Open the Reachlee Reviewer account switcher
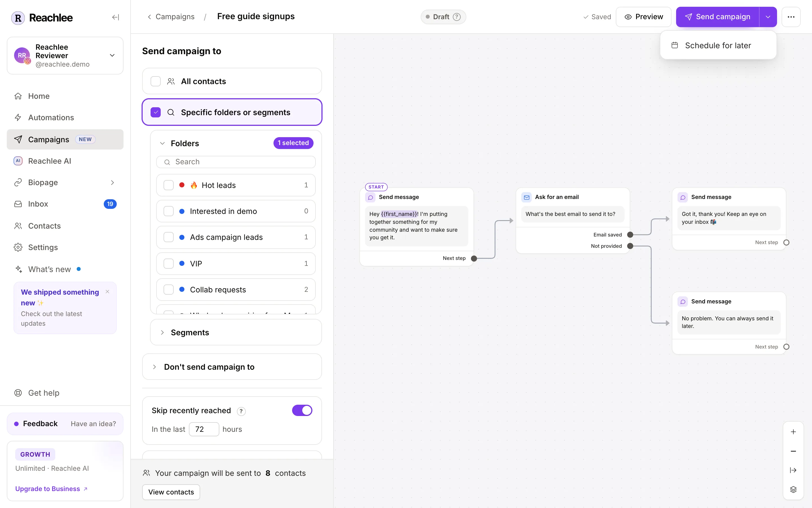The width and height of the screenshot is (812, 508). pyautogui.click(x=65, y=55)
